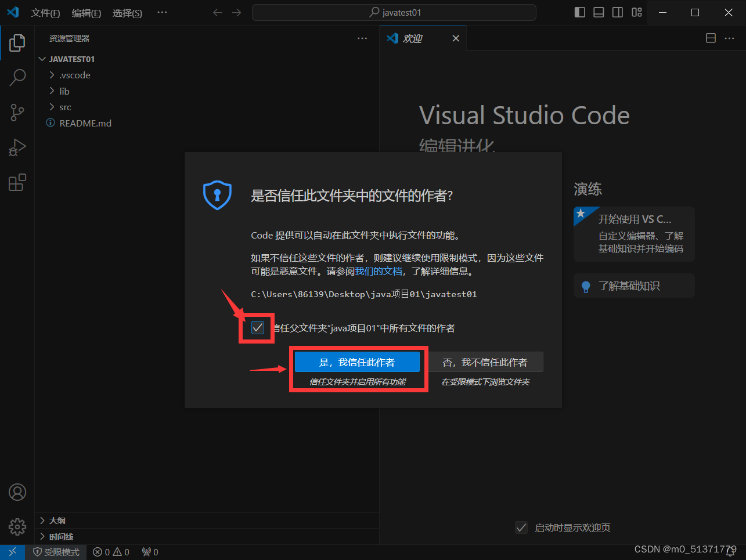746x560 pixels.
Task: Click the go back arrow in title bar
Action: (218, 12)
